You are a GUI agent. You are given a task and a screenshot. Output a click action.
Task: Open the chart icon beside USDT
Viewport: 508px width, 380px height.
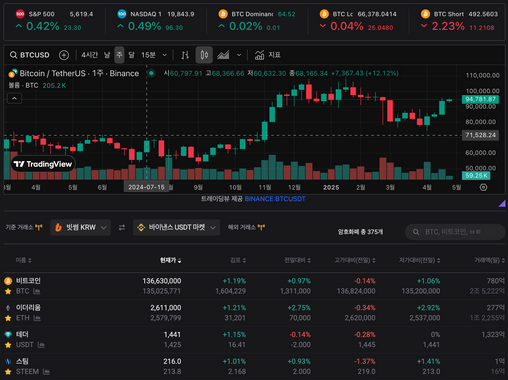click(x=41, y=345)
